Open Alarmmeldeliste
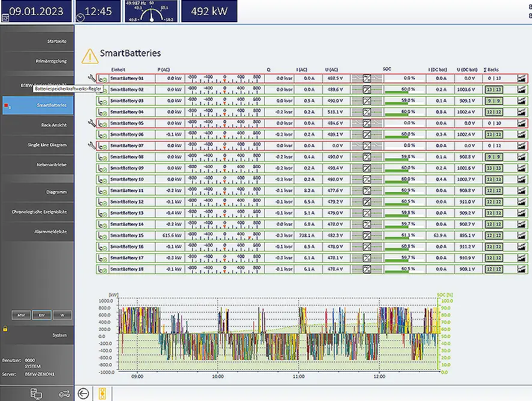Image resolution: width=532 pixels, height=401 pixels. [38, 231]
